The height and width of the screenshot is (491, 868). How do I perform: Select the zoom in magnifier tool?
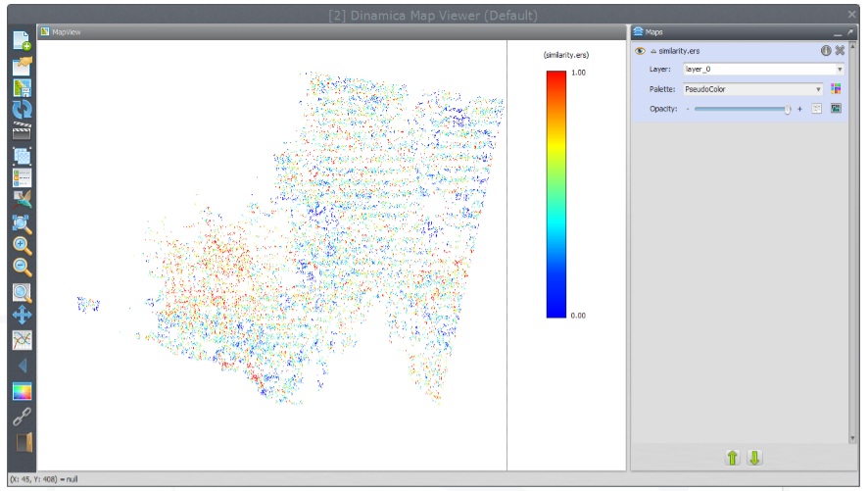click(x=22, y=245)
